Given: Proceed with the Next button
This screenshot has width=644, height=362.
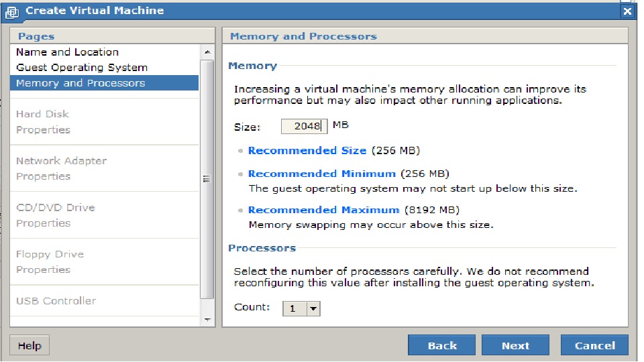Looking at the screenshot, I should [x=515, y=345].
